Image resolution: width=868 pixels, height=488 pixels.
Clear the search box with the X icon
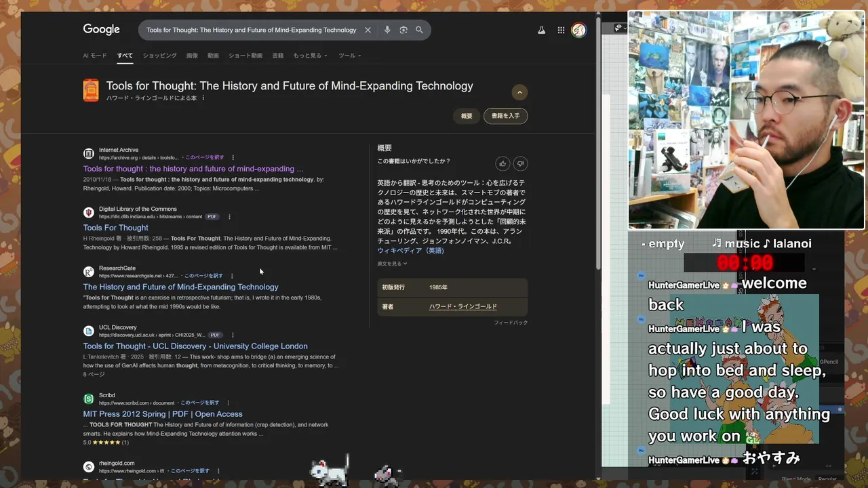[x=368, y=30]
